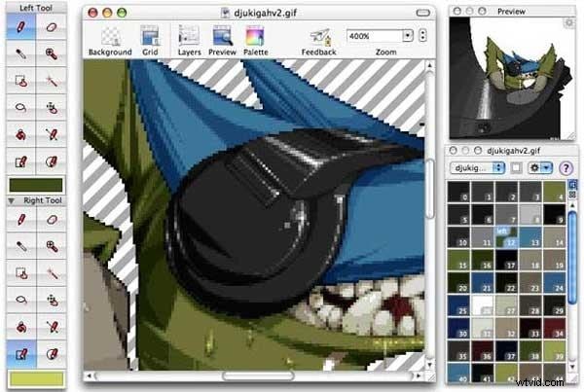Select the Pencil tool in Right Tool panel
Viewport: 584px width, 392px height.
(x=21, y=220)
